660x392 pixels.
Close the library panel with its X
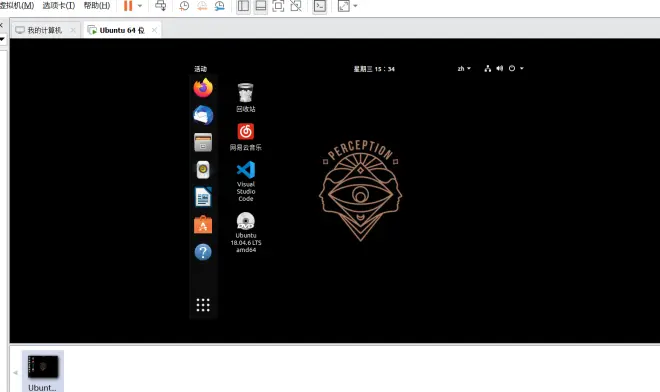(x=1, y=26)
